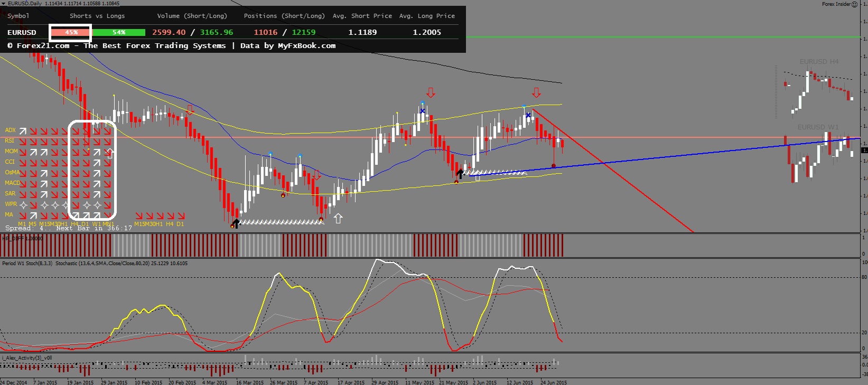Click the white up arrow in the MOM M5 cell
Viewport: 868px width, 385px height.
coord(34,152)
